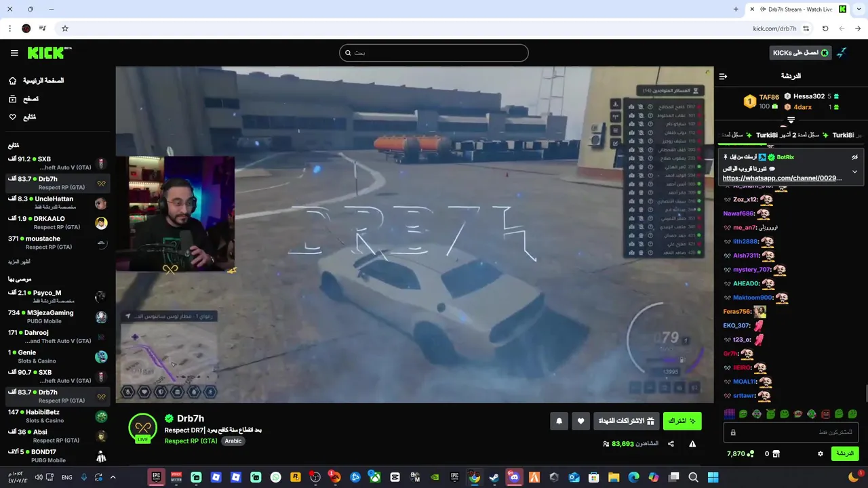Open the Browse sidebar item

24,99
